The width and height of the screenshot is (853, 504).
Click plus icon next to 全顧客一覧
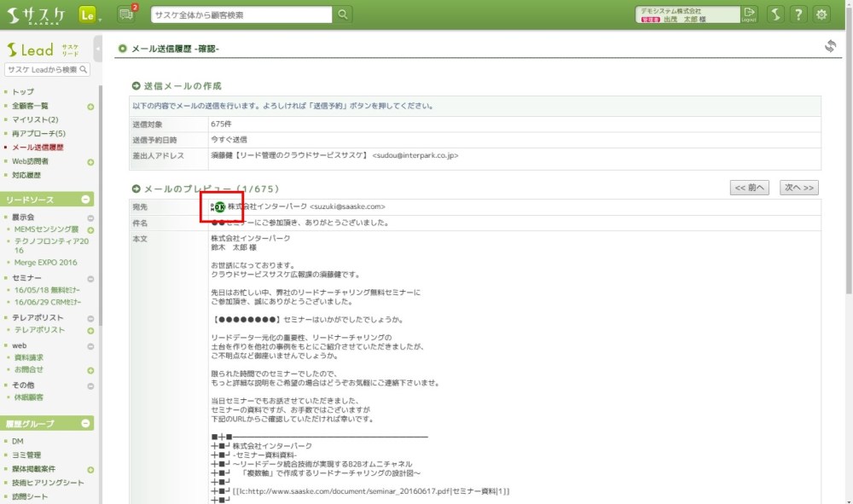coord(90,107)
